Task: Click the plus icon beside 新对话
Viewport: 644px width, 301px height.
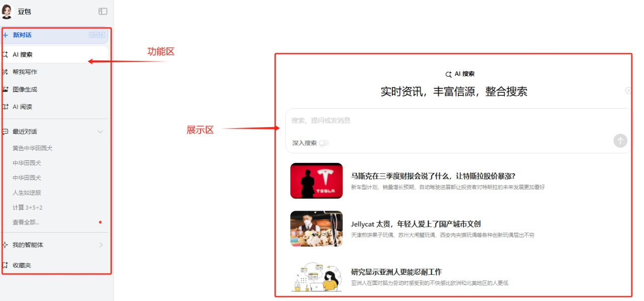Action: click(x=6, y=35)
